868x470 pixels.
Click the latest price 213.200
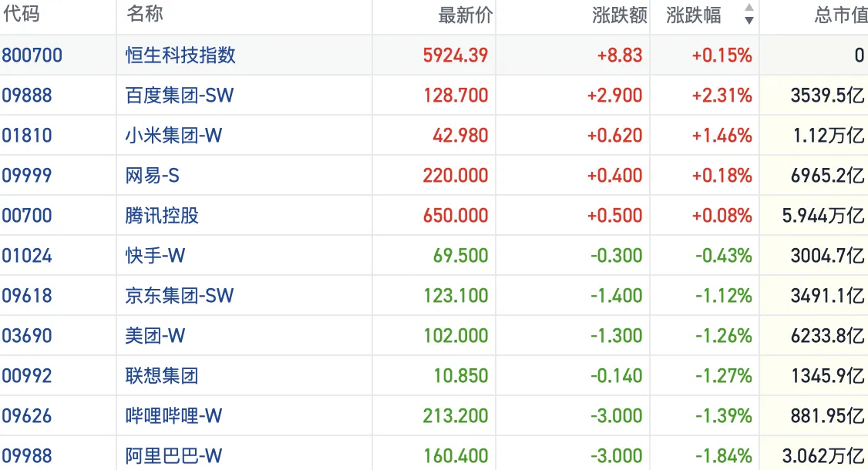coord(456,416)
